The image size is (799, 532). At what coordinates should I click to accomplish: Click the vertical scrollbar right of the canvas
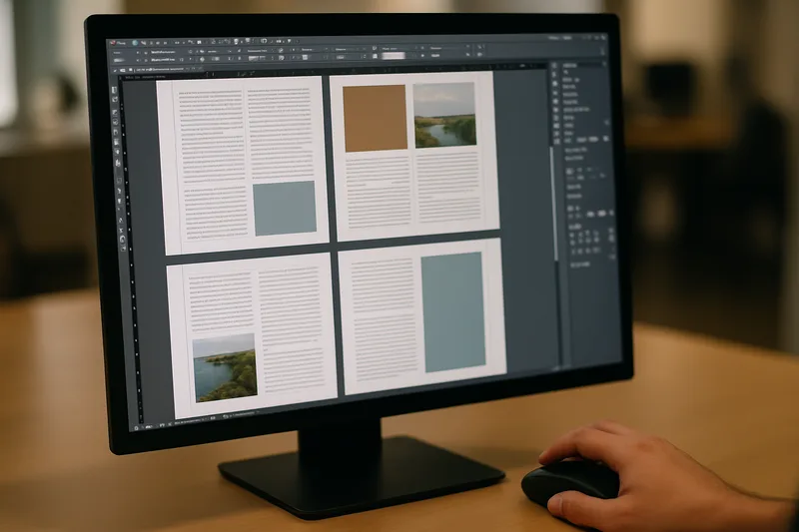point(553,204)
